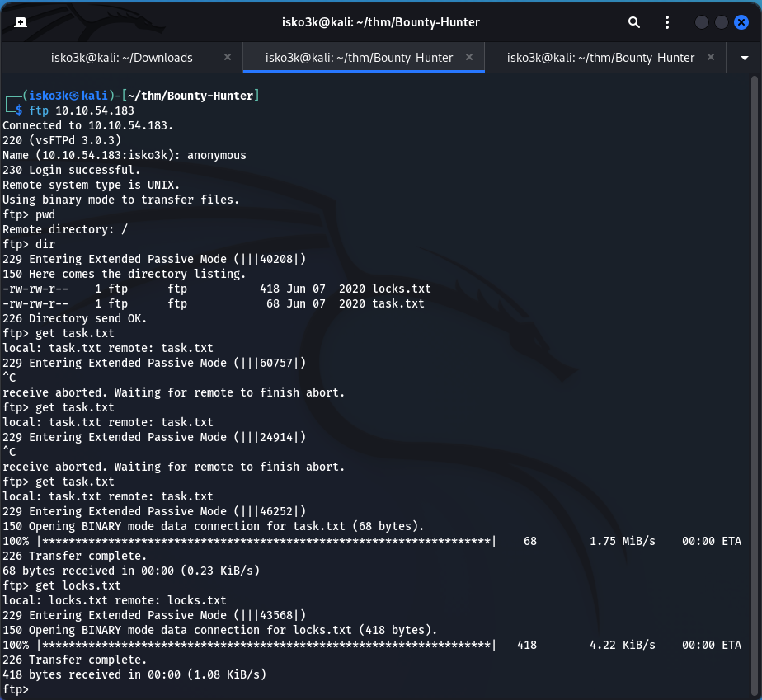762x700 pixels.
Task: Maximize the terminal window
Action: 721,22
